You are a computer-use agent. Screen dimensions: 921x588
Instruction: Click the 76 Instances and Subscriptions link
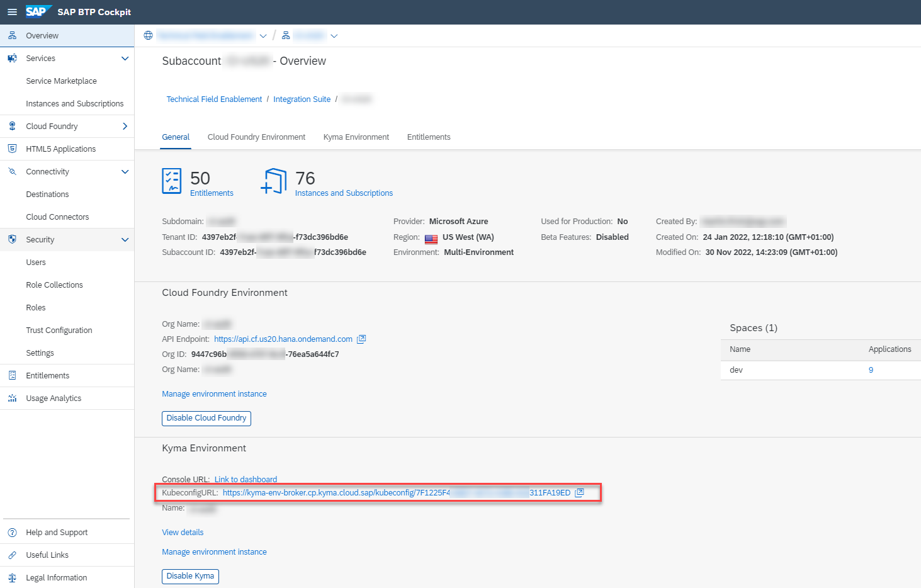(344, 193)
